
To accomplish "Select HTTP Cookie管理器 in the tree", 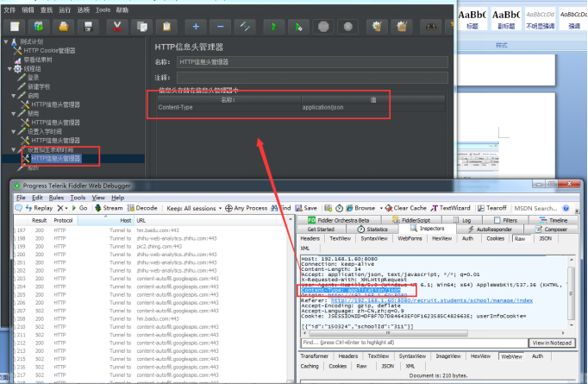I will click(49, 50).
